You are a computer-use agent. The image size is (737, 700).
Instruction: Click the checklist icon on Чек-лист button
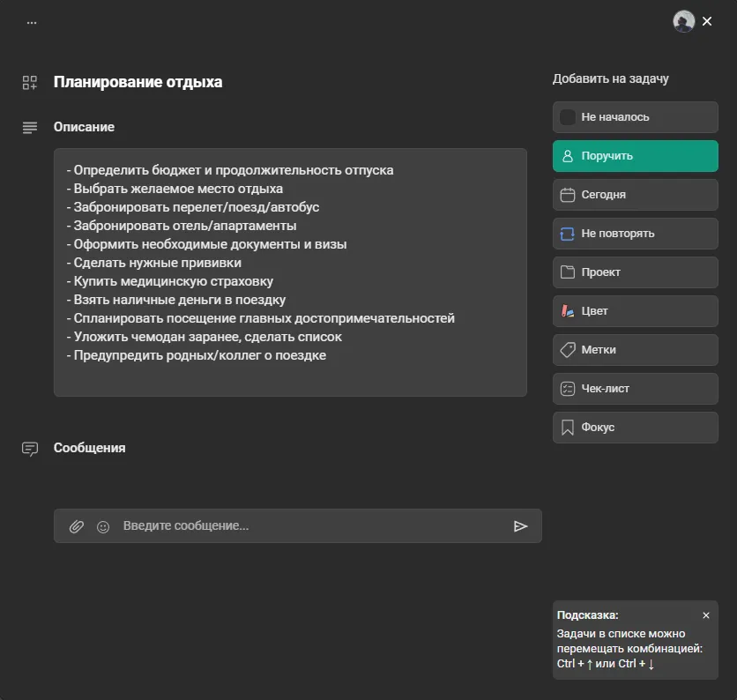coord(569,389)
